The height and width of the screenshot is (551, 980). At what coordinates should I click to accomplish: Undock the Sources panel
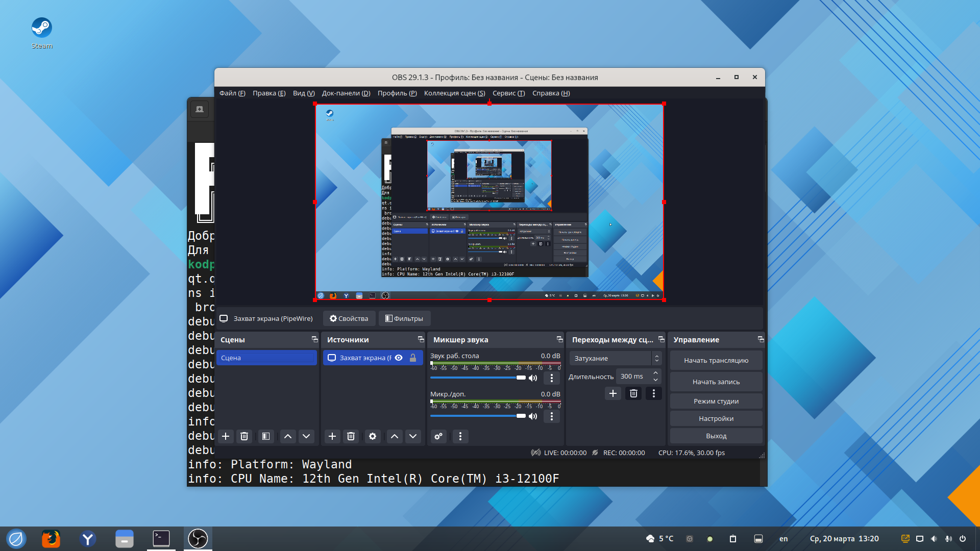click(421, 339)
